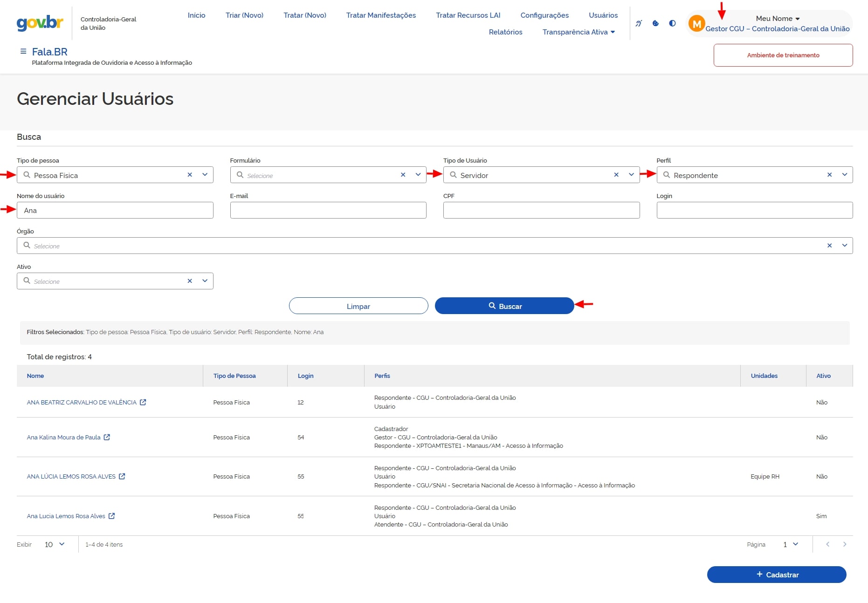Clear the Ativo field with the X
Image resolution: width=868 pixels, height=603 pixels.
tap(190, 281)
